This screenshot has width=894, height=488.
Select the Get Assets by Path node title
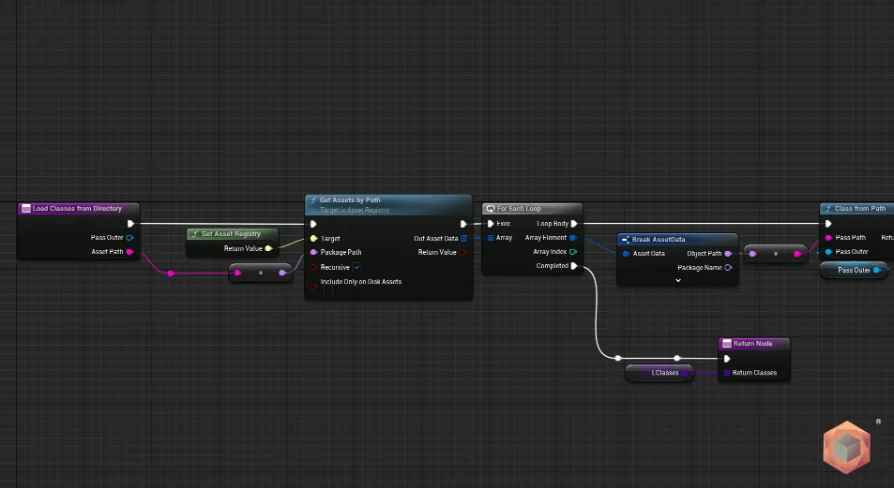(x=350, y=200)
